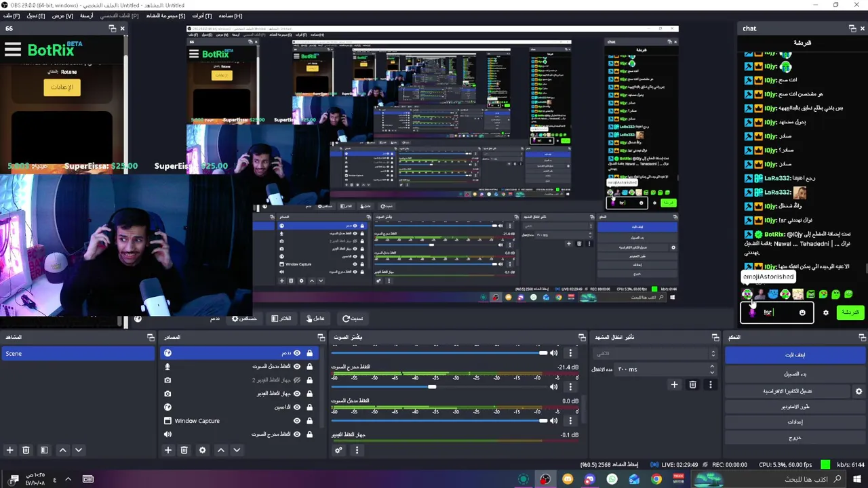Screen dimensions: 868x488
Task: Open source properties gear in Sources toolbar
Action: click(x=202, y=450)
